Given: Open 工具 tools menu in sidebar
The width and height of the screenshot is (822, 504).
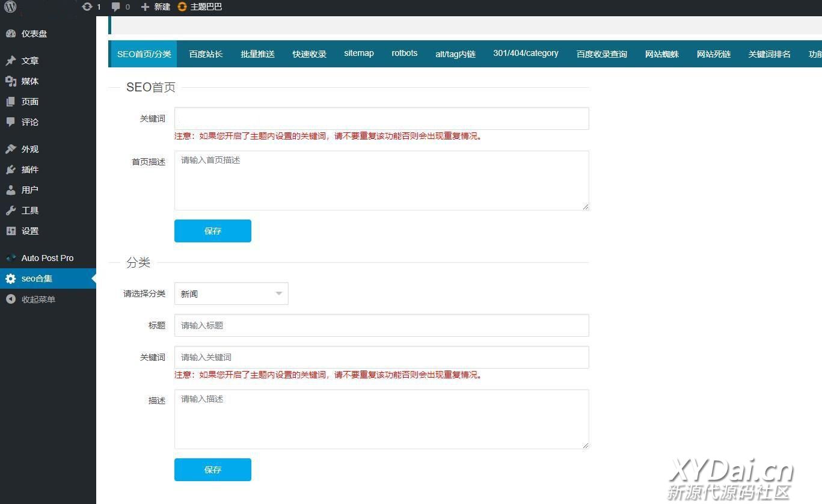Looking at the screenshot, I should tap(30, 211).
